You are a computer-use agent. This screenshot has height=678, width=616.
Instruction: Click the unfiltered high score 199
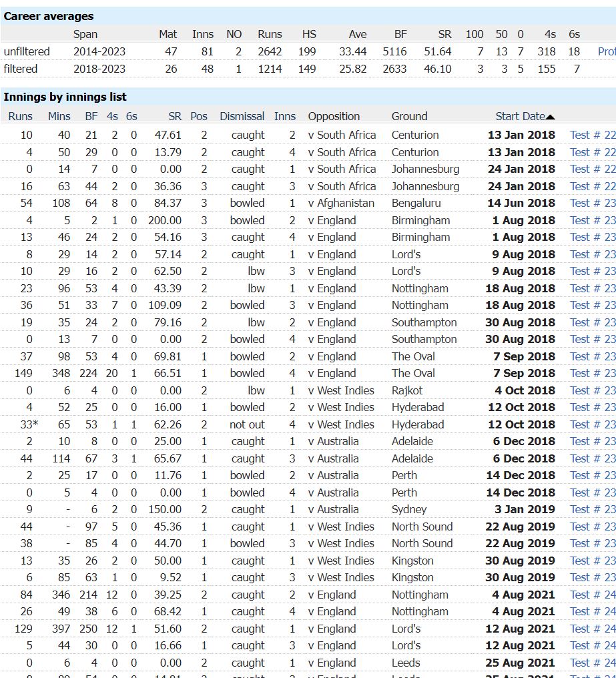click(307, 51)
